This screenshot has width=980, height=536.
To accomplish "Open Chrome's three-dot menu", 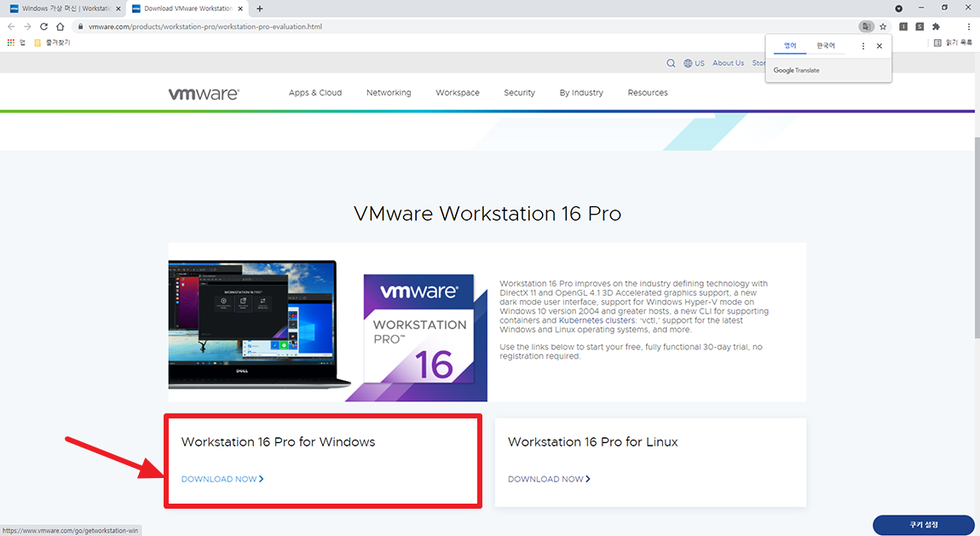I will 969,27.
